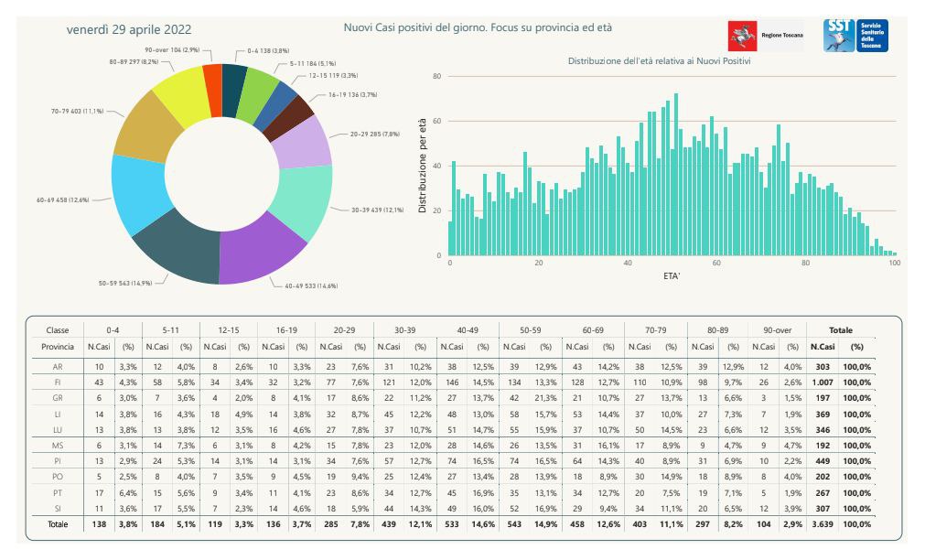Click the date heading venerdì 29 aprile 2022
Image resolution: width=925 pixels, height=560 pixels.
(129, 29)
